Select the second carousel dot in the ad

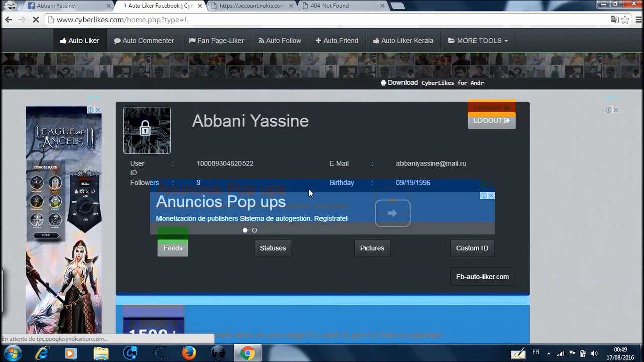point(254,230)
